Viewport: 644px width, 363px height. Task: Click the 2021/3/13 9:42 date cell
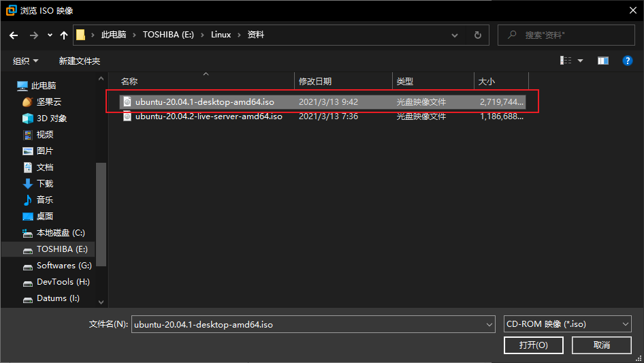pyautogui.click(x=328, y=102)
